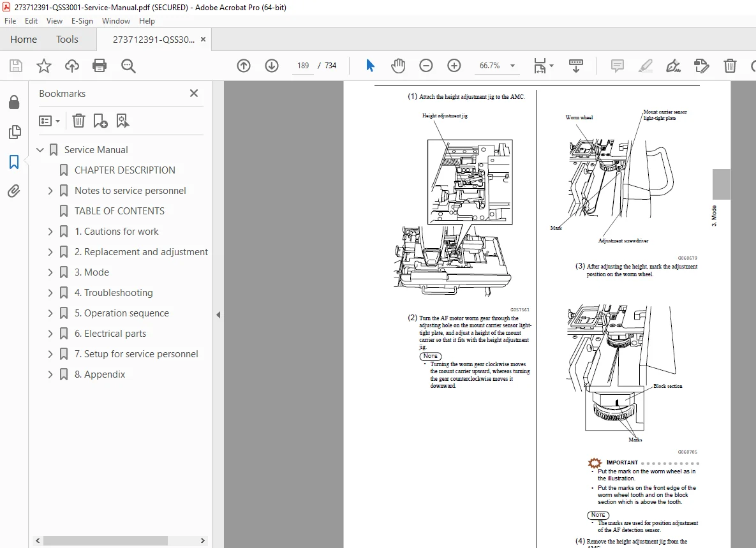Open the Find text magnifier tool

[128, 66]
